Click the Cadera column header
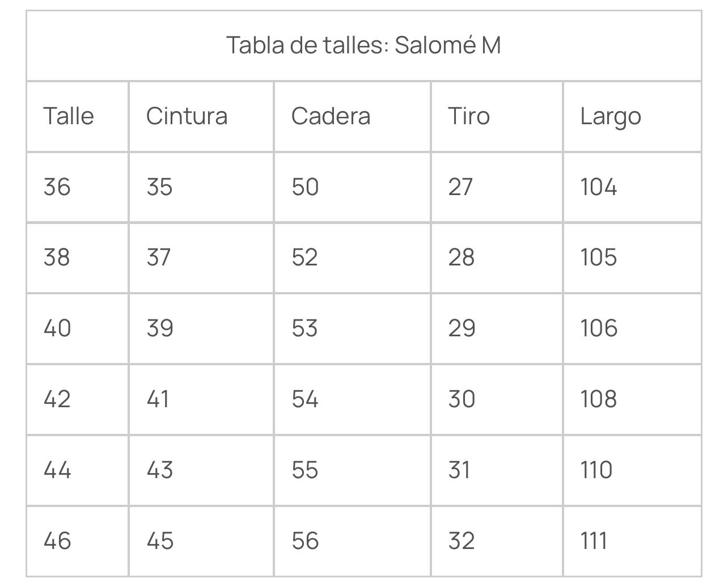728x587 pixels. tap(331, 116)
